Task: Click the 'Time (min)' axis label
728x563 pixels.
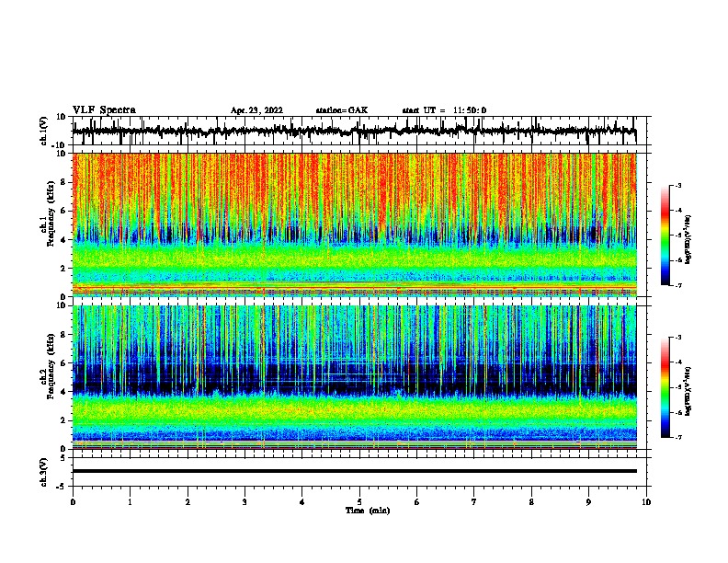Action: click(368, 511)
